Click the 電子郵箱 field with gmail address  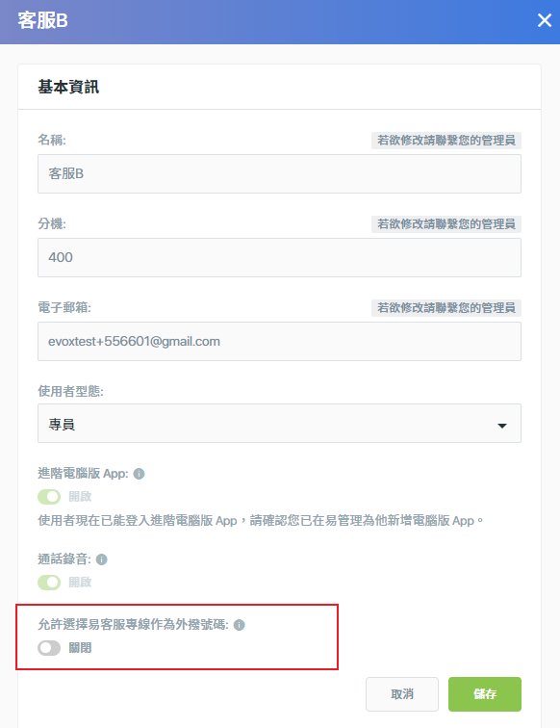coord(279,341)
